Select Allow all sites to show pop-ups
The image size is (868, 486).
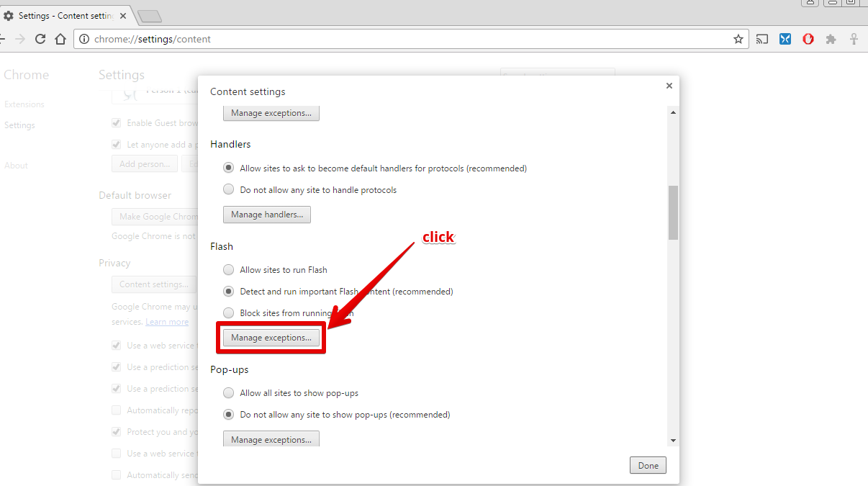pos(228,393)
